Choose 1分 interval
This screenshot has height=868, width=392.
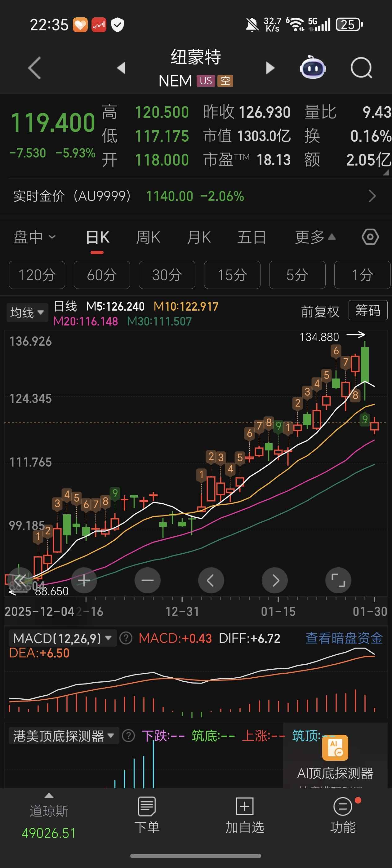point(362,275)
